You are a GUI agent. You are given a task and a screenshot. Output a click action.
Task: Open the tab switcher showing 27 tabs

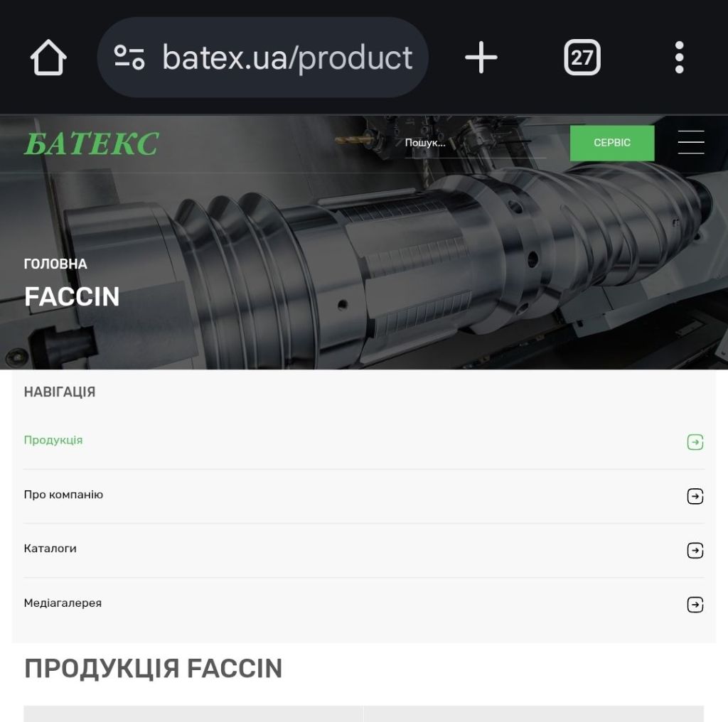pos(582,58)
